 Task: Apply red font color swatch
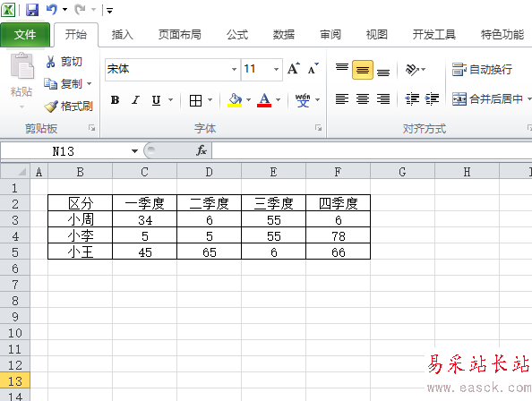(x=264, y=106)
